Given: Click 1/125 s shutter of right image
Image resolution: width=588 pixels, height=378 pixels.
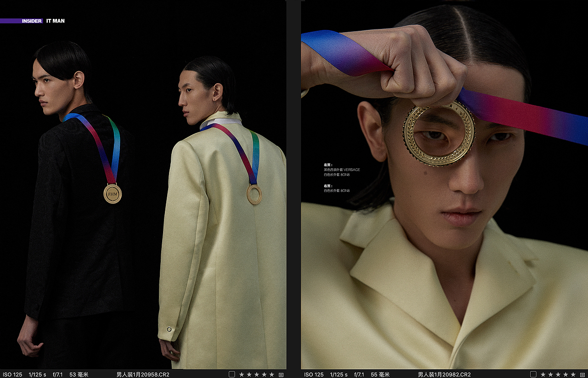Looking at the screenshot, I should coord(339,375).
